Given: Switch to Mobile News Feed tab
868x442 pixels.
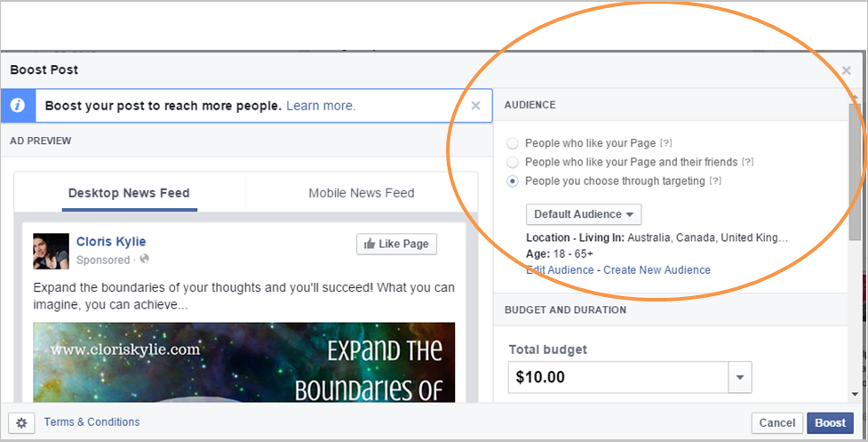Looking at the screenshot, I should [362, 193].
